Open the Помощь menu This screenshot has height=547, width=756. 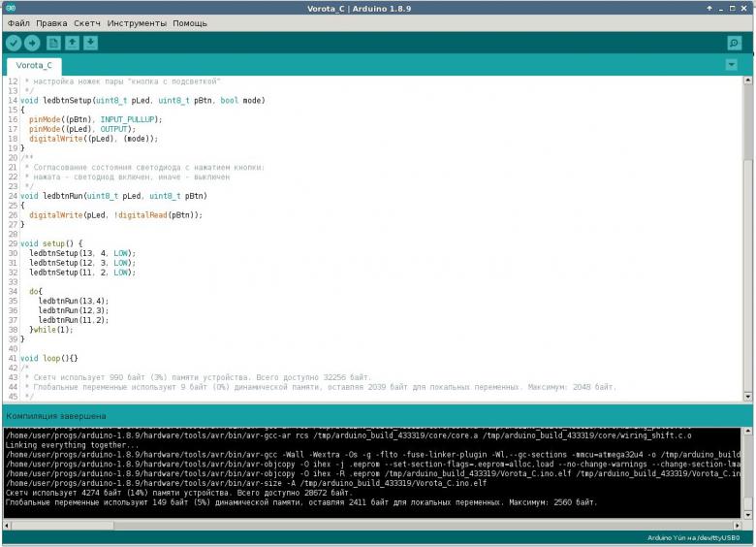tap(190, 23)
